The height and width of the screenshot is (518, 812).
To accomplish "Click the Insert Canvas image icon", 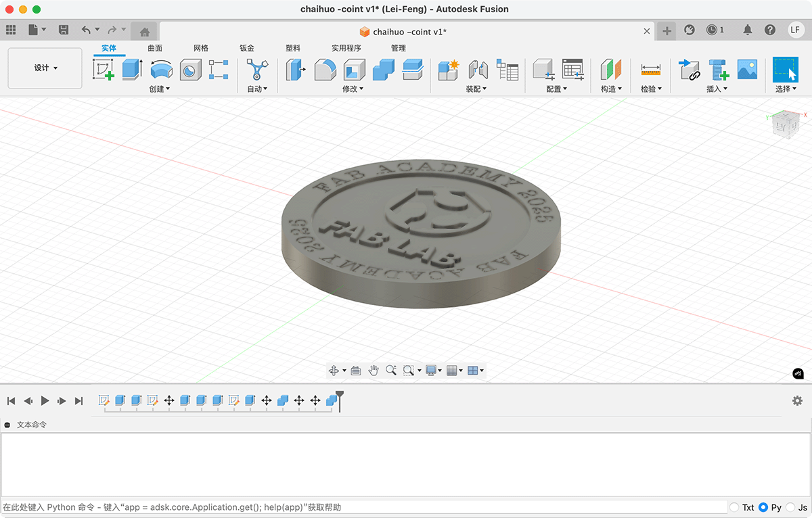I will (747, 70).
